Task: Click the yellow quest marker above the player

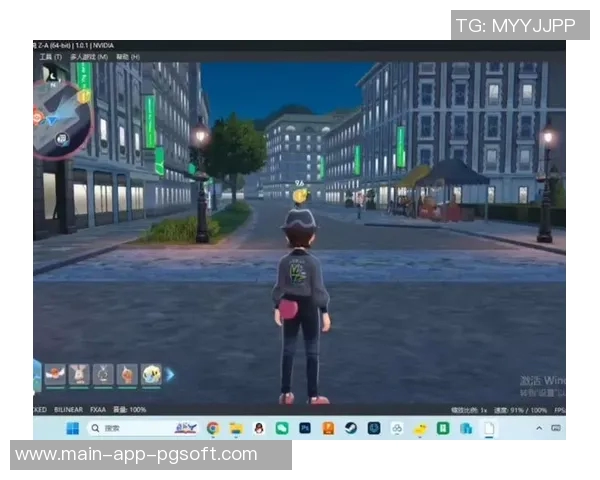Action: pyautogui.click(x=299, y=196)
